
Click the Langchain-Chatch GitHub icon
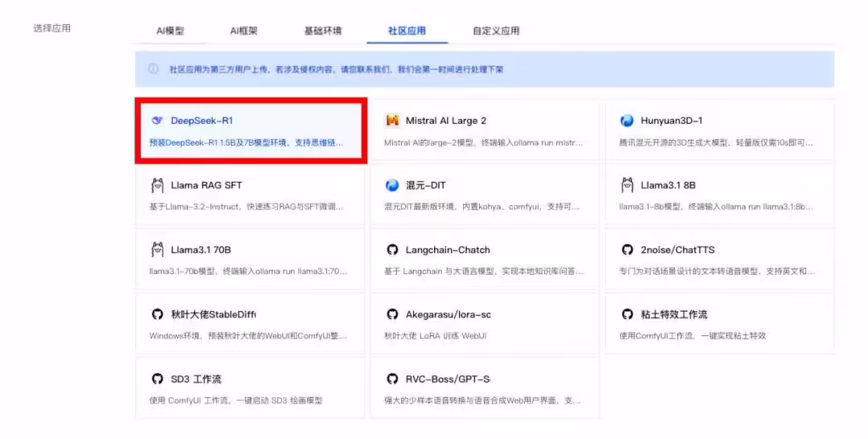[x=392, y=250]
